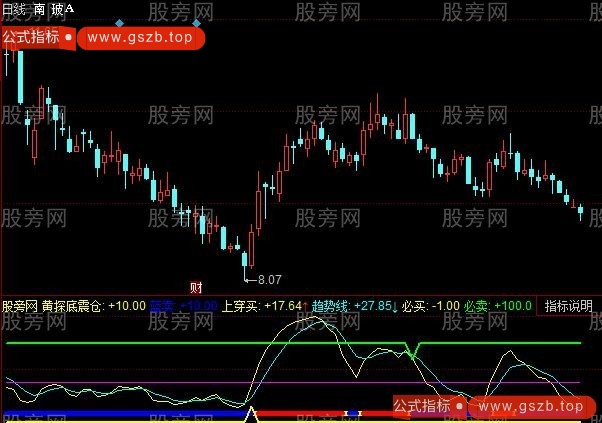Click the red up arrow after 上穿买 value
The height and width of the screenshot is (423, 602).
click(x=305, y=305)
